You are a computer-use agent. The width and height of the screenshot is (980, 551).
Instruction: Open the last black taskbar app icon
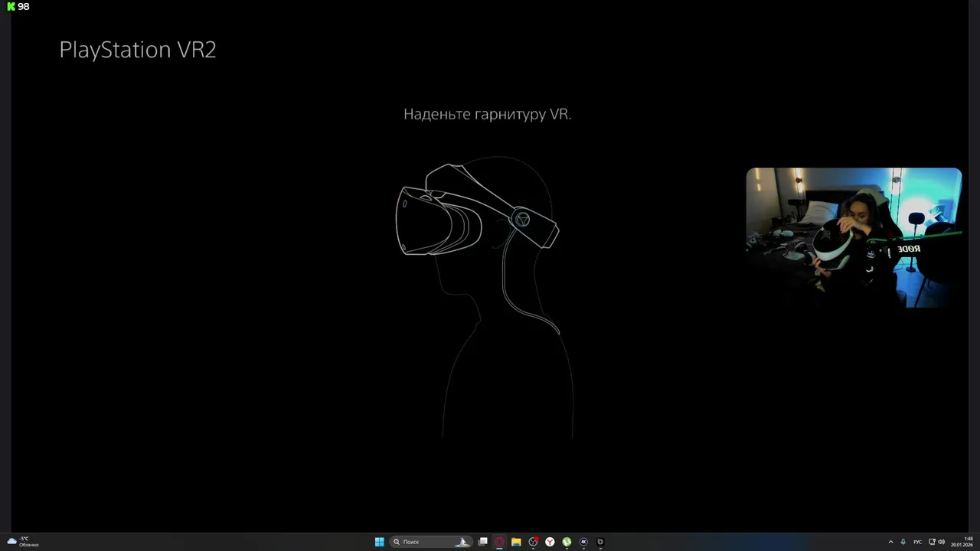point(600,542)
